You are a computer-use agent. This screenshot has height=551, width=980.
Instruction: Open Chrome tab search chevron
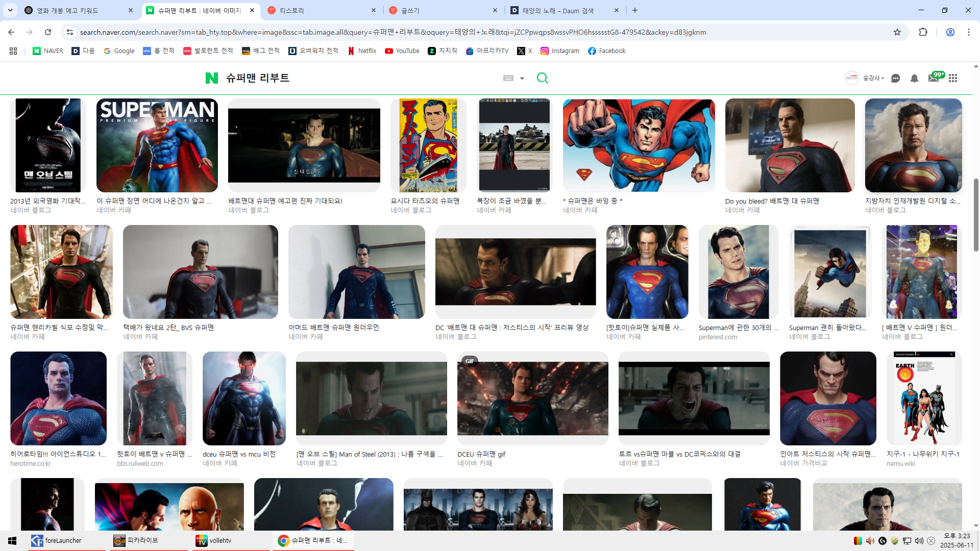click(x=10, y=10)
